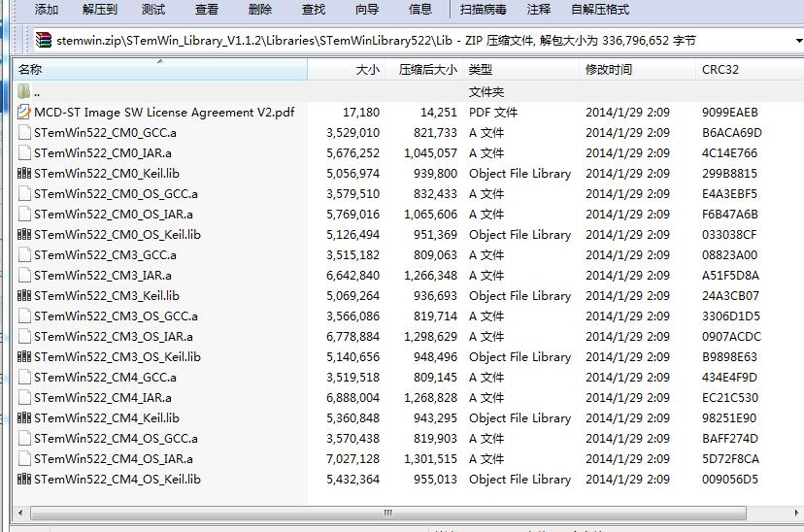Viewport: 804px width, 532px height.
Task: Select file icon of STemWin522_CM4_GCC.a
Action: pos(24,378)
